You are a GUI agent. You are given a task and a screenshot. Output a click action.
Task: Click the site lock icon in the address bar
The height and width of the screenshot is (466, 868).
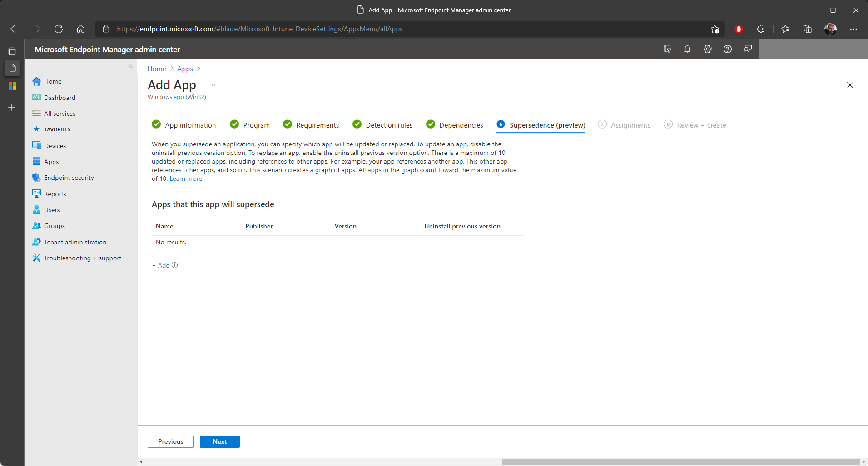(106, 29)
